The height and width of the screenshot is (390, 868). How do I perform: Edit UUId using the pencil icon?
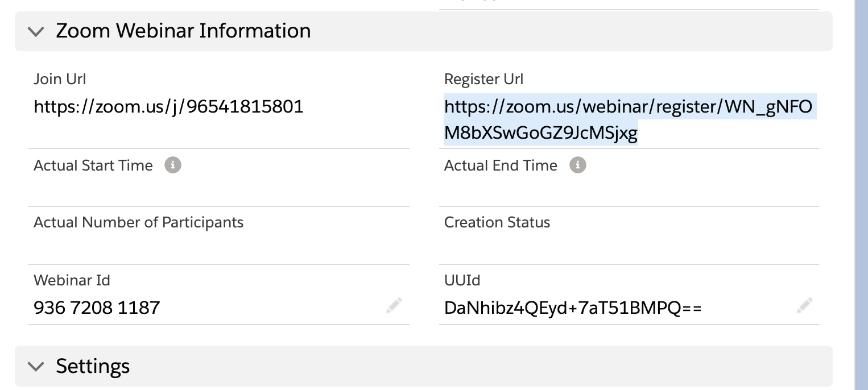pos(804,305)
